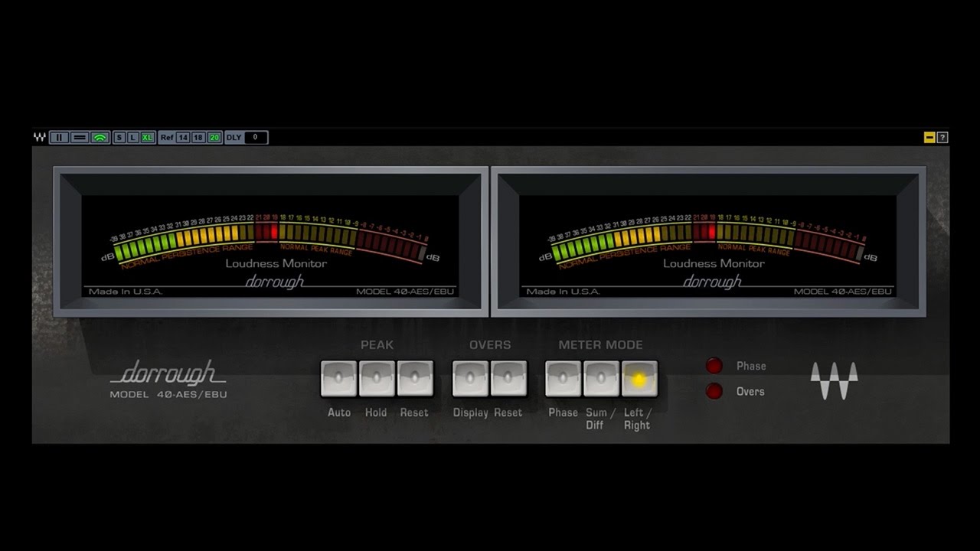Viewport: 980px width, 551px height.
Task: Click the DLY label in the toolbar
Action: 234,138
